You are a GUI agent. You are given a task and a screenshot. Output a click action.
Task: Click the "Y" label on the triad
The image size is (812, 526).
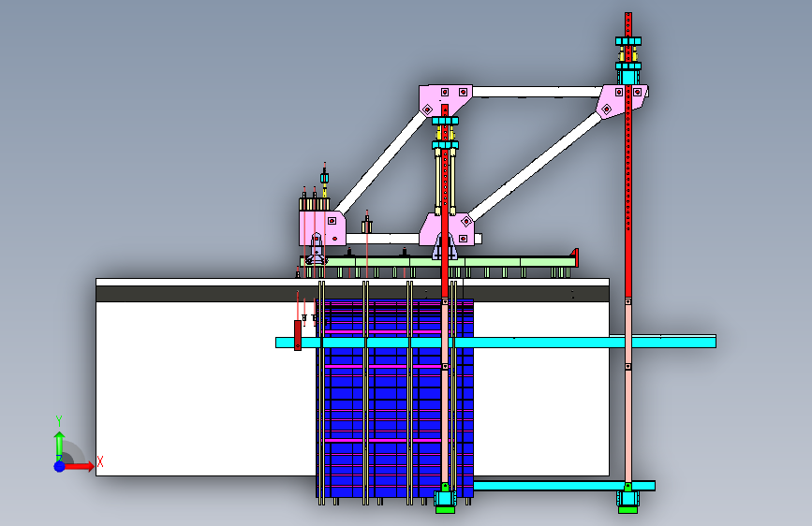[59, 420]
